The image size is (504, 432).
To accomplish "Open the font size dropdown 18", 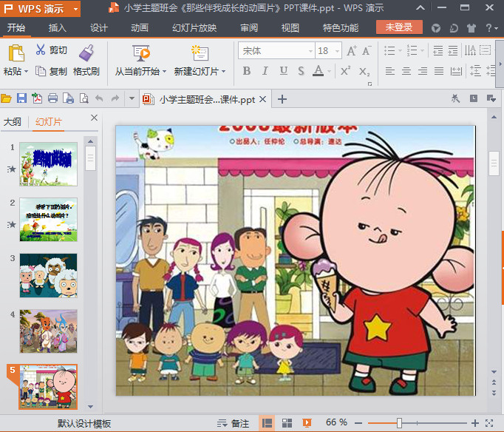I will point(337,51).
